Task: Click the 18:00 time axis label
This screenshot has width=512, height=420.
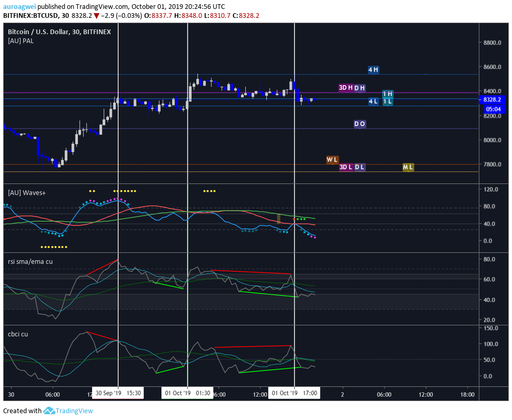Action: click(467, 395)
